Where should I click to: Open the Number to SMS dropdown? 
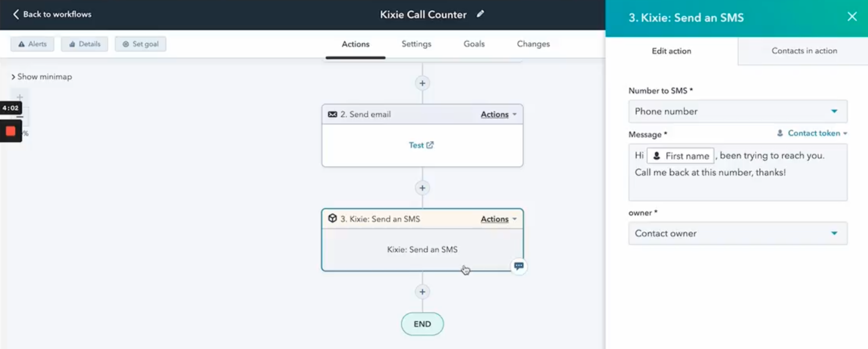pyautogui.click(x=738, y=111)
